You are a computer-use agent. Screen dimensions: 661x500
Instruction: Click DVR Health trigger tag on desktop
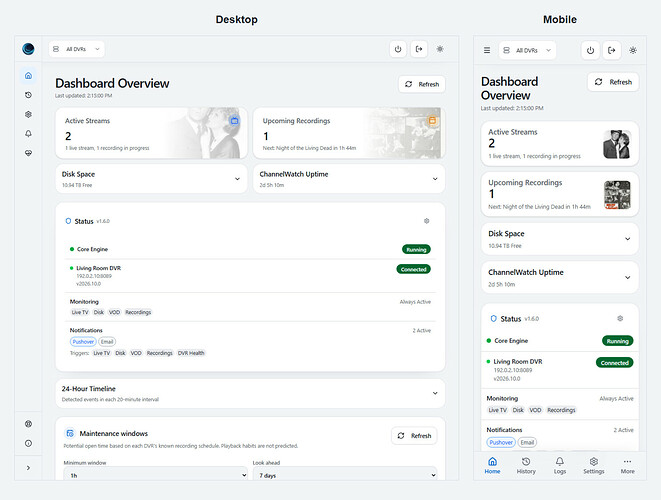[191, 353]
